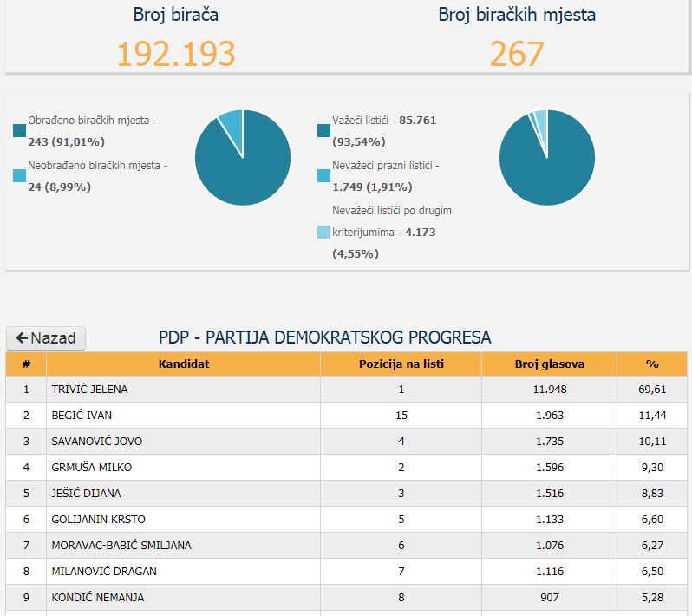Sort by Broj glasova column header
Image resolution: width=692 pixels, height=616 pixels.
[549, 364]
